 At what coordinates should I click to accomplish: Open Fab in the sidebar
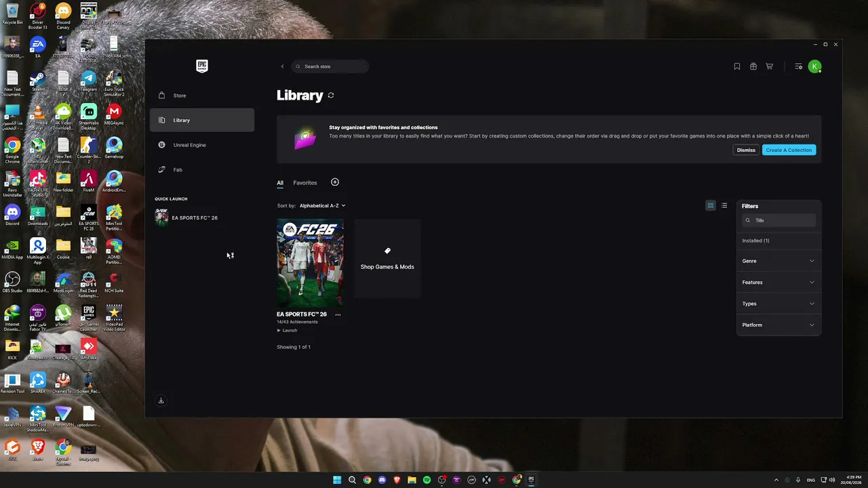pyautogui.click(x=202, y=169)
